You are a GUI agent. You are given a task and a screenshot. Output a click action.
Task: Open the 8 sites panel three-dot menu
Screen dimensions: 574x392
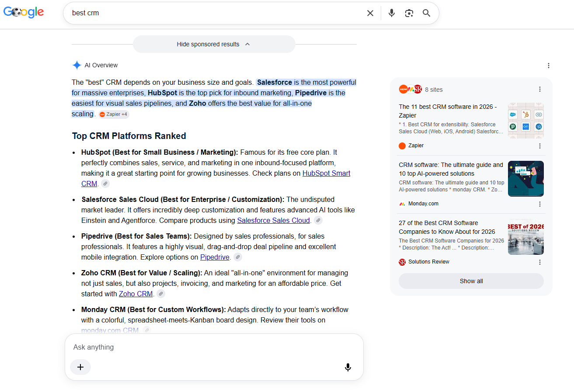click(x=540, y=89)
